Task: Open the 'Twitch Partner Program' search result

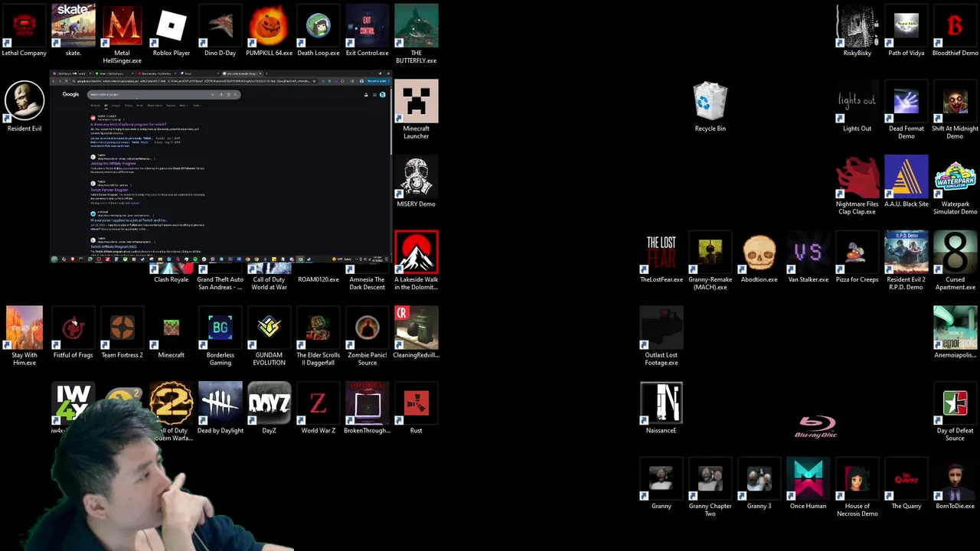Action: [109, 190]
